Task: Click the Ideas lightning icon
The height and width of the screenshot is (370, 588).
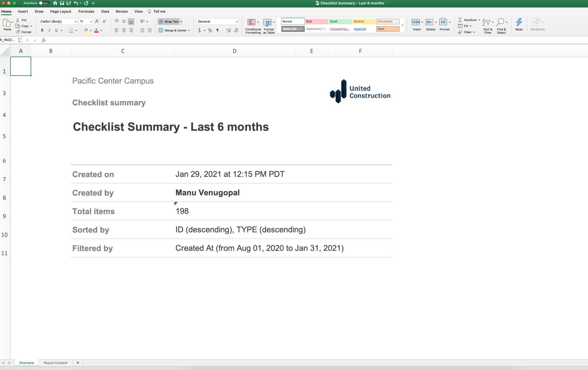Action: (519, 22)
